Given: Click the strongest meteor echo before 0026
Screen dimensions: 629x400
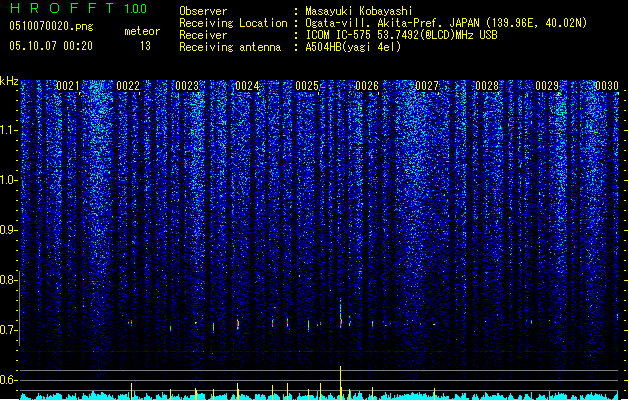Looking at the screenshot, I should click(341, 315).
